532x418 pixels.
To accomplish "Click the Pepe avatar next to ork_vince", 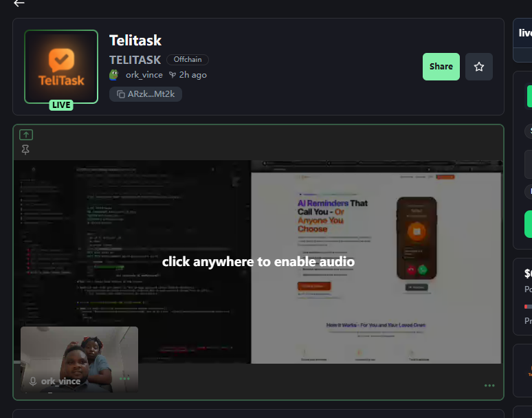I will click(x=114, y=75).
